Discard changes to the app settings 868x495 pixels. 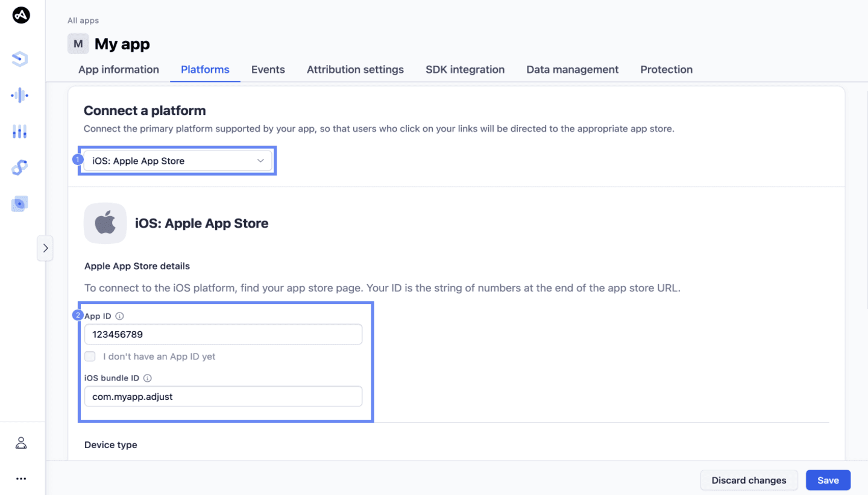tap(749, 480)
